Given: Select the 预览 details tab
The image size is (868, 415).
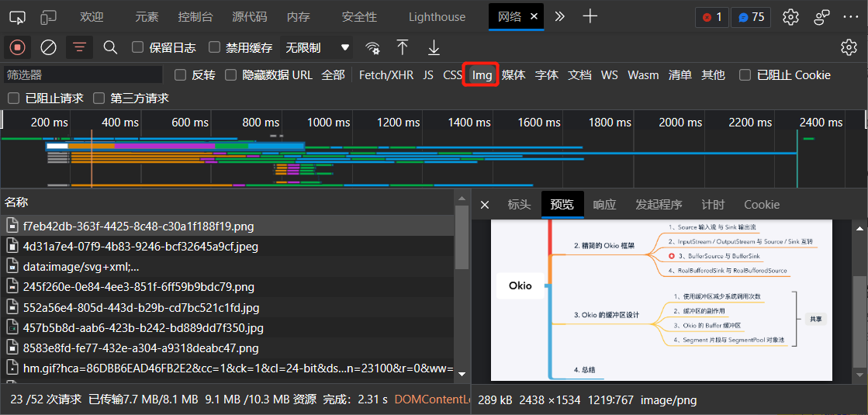Looking at the screenshot, I should tap(562, 205).
